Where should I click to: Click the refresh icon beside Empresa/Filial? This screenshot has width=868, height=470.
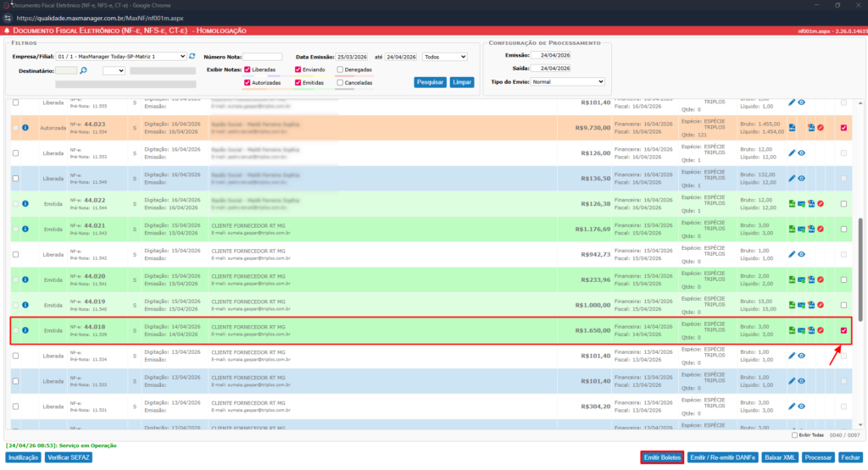[192, 57]
